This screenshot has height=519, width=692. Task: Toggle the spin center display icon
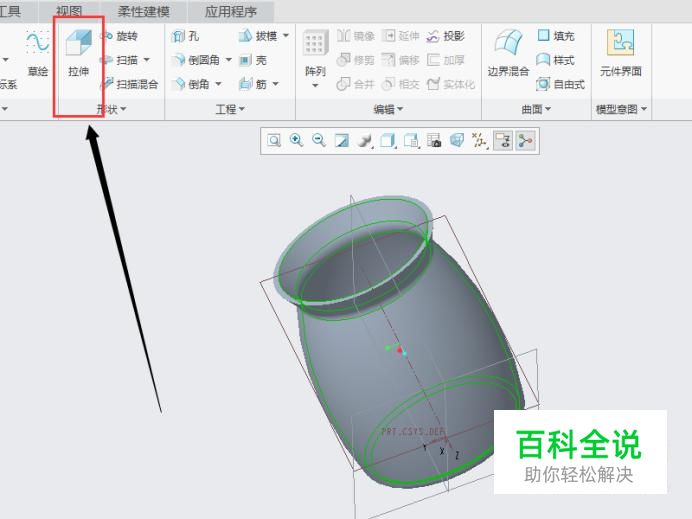click(525, 141)
